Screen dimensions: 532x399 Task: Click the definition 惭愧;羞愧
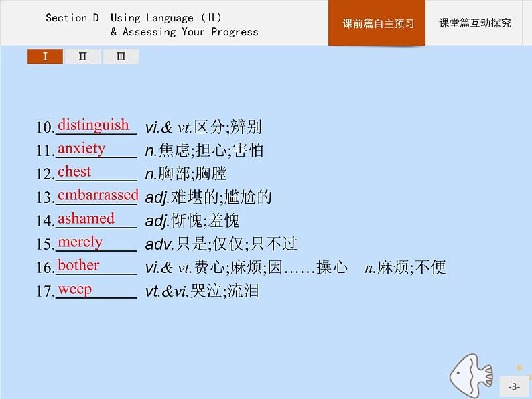pos(205,221)
